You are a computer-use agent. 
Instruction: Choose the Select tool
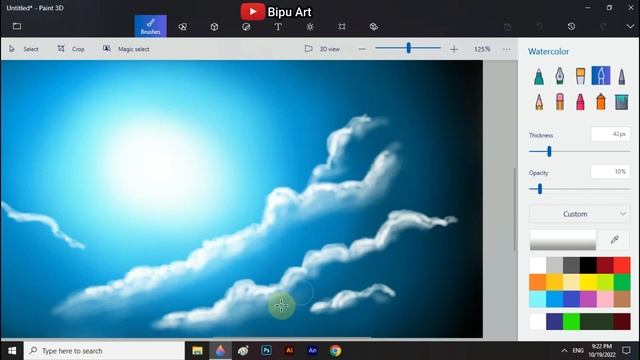(24, 49)
